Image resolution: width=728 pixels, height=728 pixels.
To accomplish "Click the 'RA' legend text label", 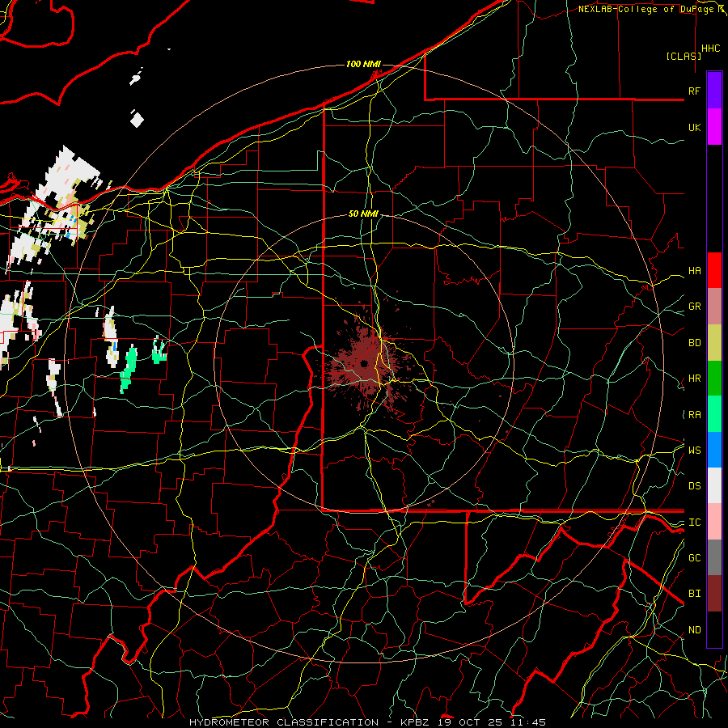I will [x=695, y=415].
